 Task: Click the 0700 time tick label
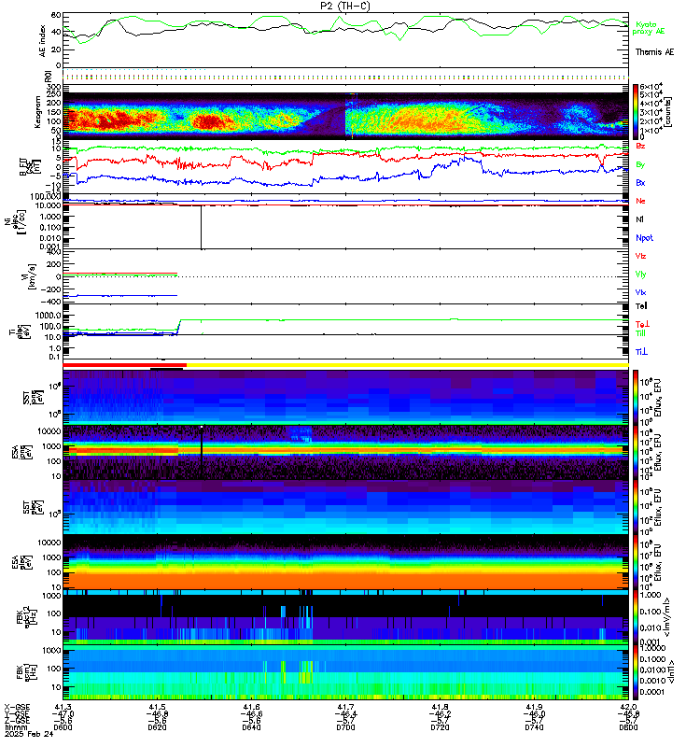[x=345, y=727]
